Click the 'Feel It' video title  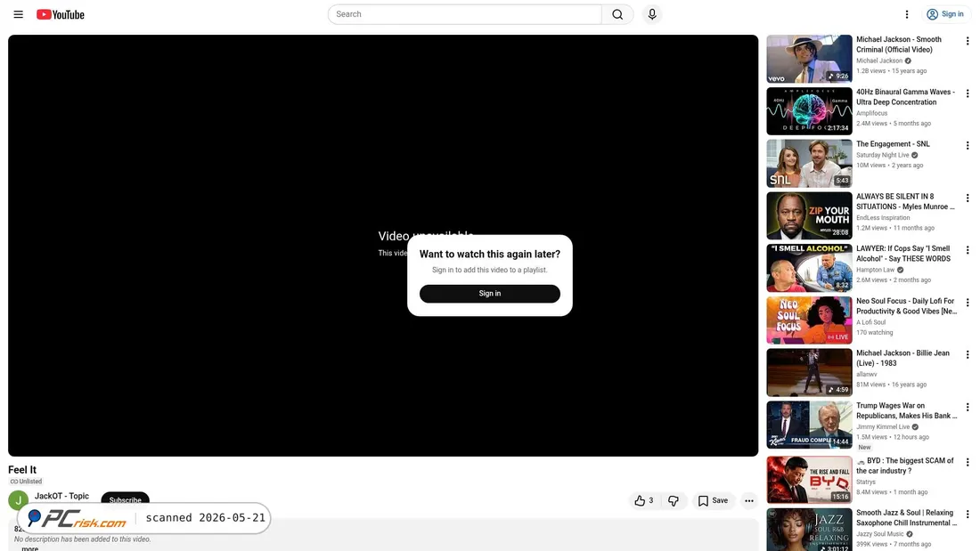(22, 470)
